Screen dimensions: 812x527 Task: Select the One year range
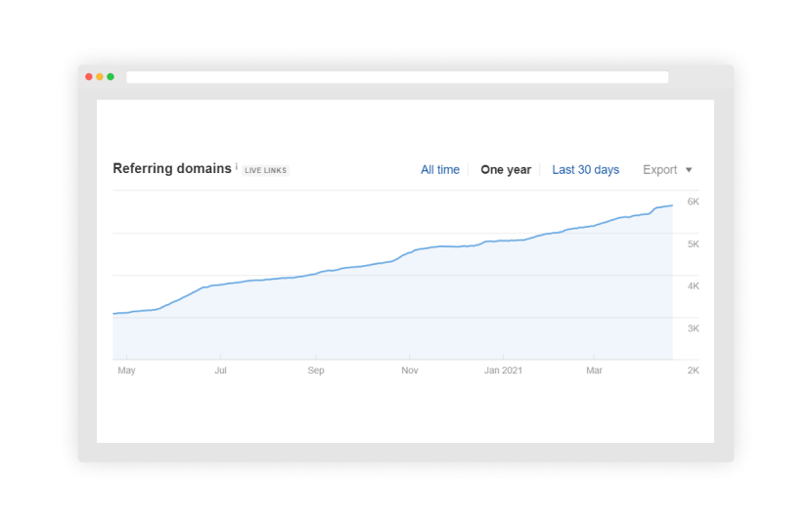[x=506, y=170]
